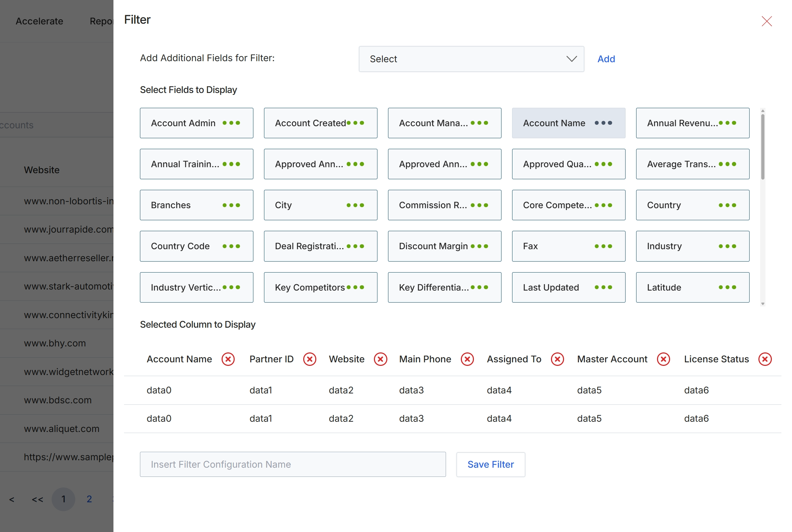Remove the Main Phone selected column

[x=467, y=359]
